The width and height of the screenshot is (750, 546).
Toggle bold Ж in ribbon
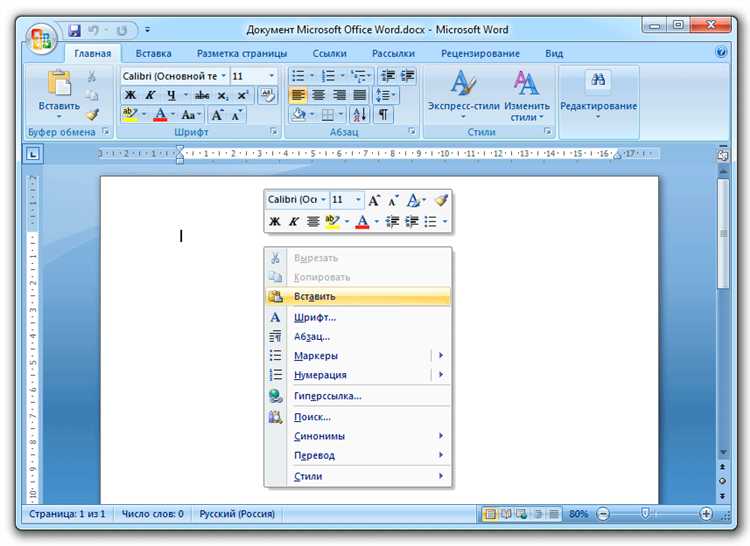pos(130,96)
